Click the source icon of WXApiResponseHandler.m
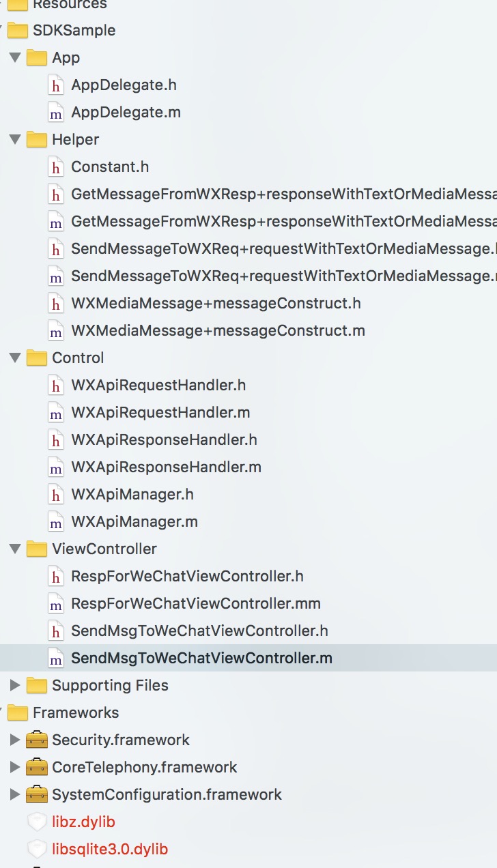This screenshot has width=497, height=868. tap(56, 467)
